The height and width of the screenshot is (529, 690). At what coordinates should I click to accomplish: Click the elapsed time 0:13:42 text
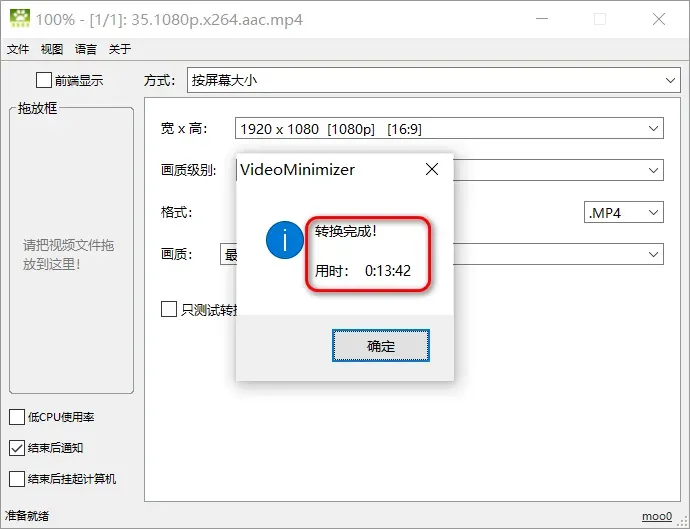coord(388,271)
